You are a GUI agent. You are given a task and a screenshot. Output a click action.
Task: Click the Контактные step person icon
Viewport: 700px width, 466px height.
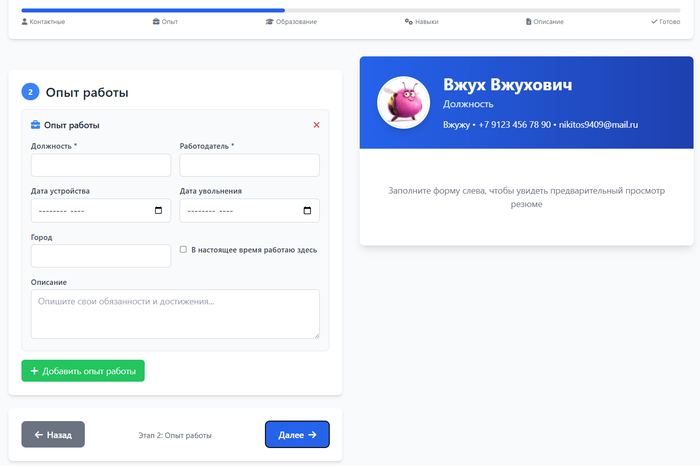(x=25, y=21)
